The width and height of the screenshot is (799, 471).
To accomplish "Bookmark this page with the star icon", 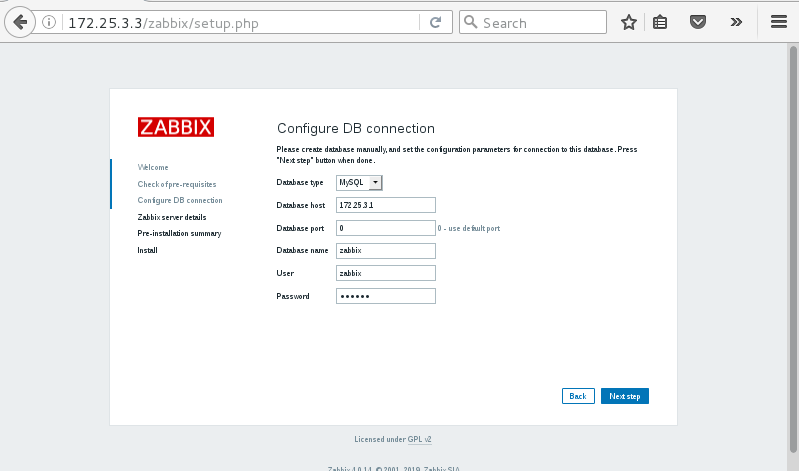I will (629, 22).
